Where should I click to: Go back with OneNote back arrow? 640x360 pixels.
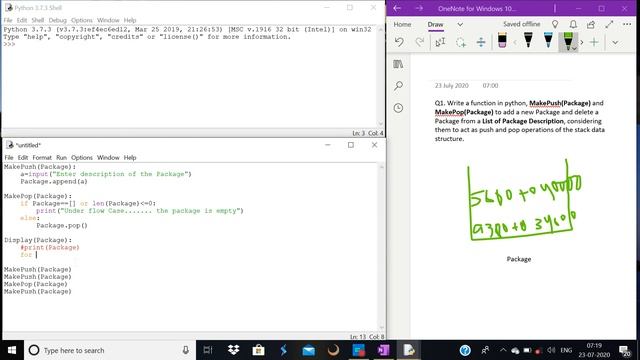coord(397,8)
